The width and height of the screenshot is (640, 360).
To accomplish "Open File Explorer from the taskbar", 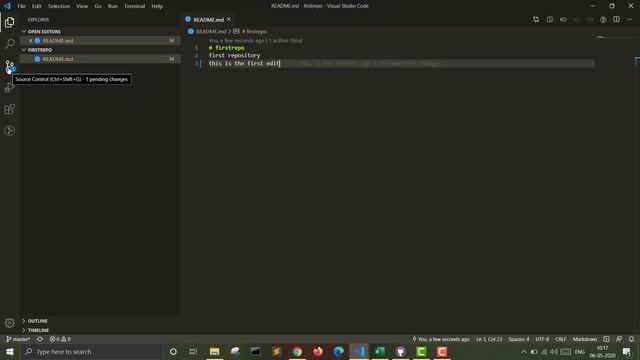I will pos(214,351).
